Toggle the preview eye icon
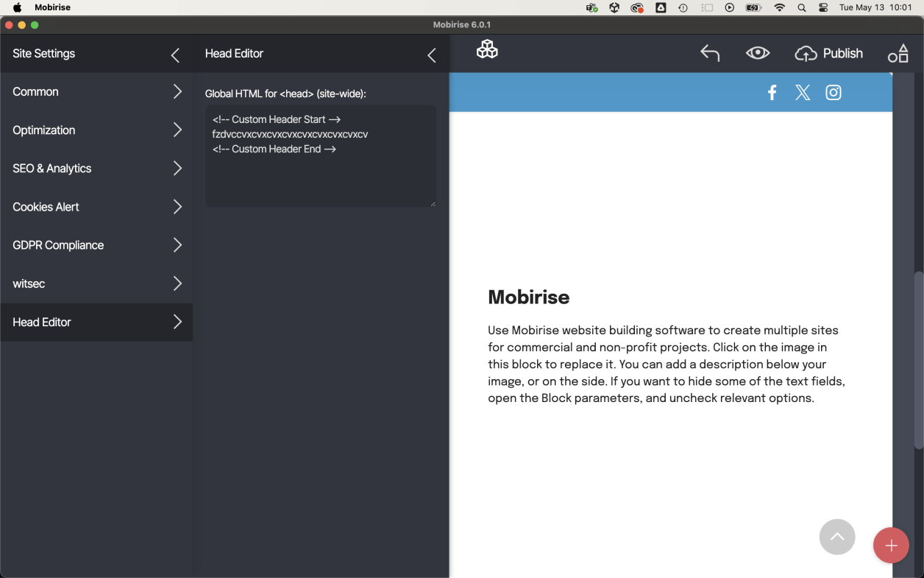Viewport: 924px width, 578px height. click(x=758, y=53)
